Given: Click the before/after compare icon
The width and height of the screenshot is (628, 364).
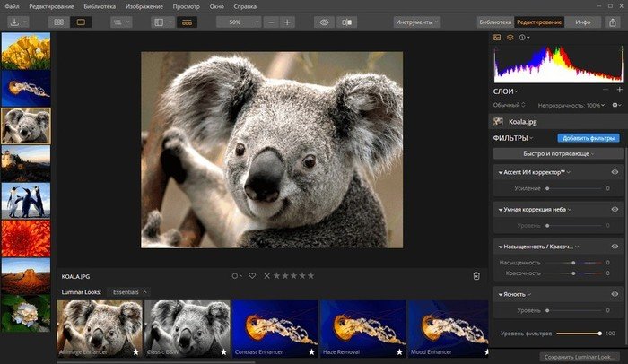Looking at the screenshot, I should click(x=345, y=22).
